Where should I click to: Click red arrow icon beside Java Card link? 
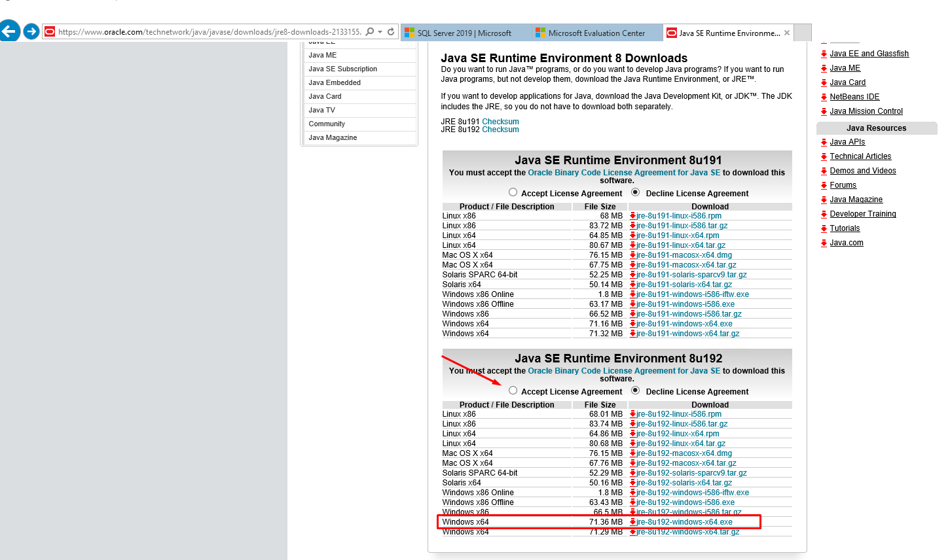coord(824,83)
